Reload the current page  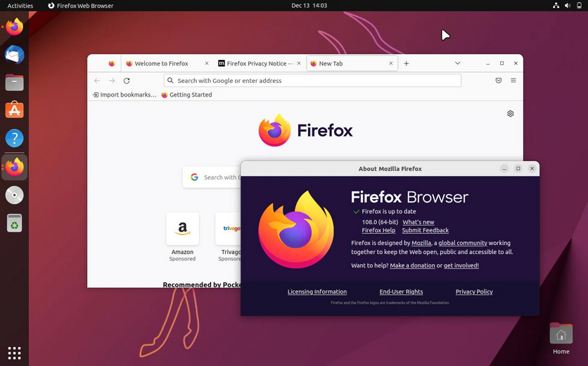tap(127, 81)
